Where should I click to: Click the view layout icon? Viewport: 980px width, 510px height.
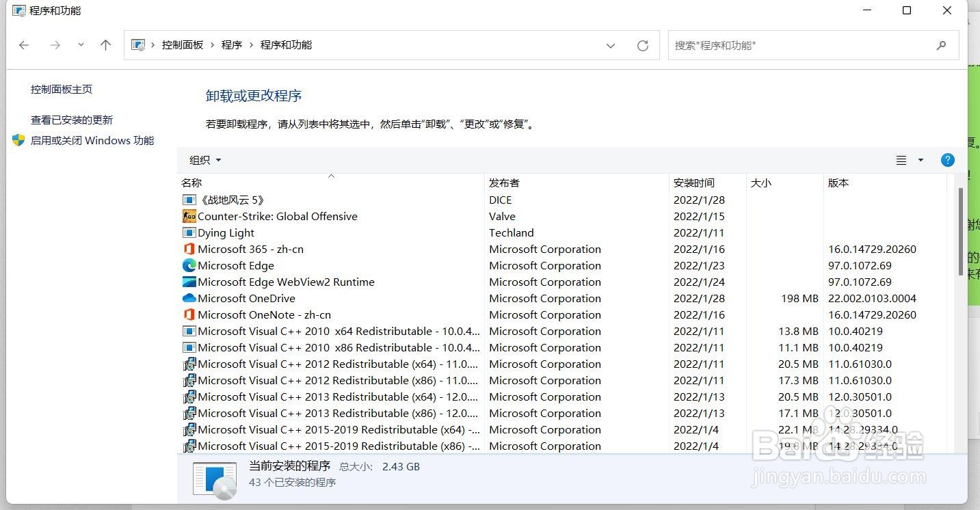[x=901, y=160]
